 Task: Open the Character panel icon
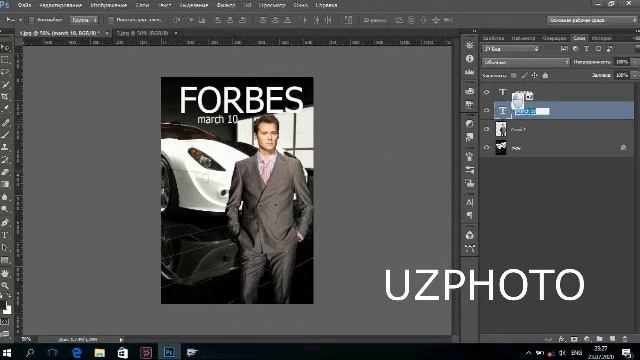tap(470, 202)
